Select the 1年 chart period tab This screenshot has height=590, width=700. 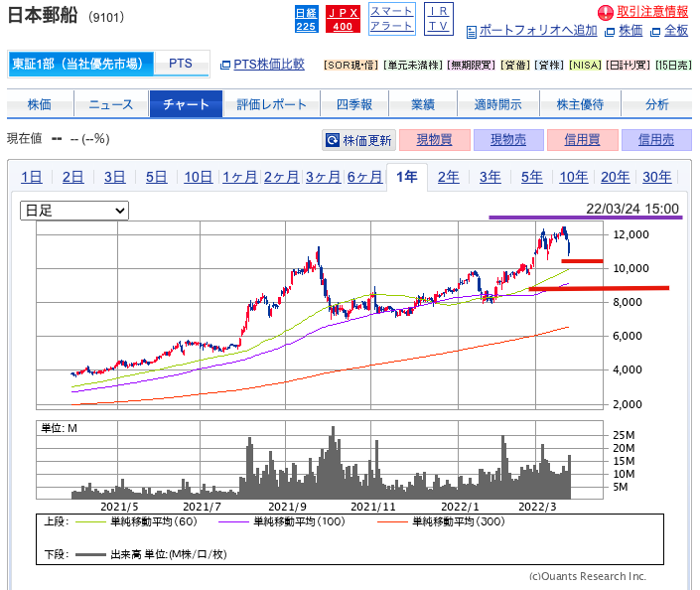tap(407, 178)
